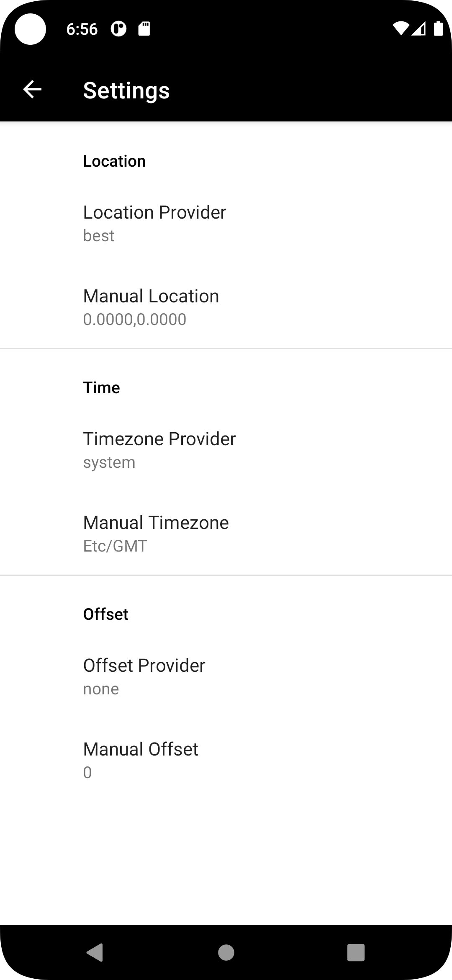Tap the recent apps square button

coord(356,952)
